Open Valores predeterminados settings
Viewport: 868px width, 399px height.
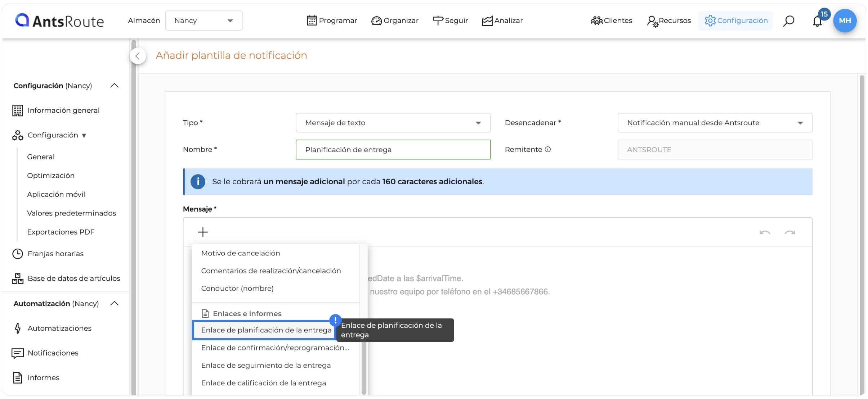click(x=72, y=213)
